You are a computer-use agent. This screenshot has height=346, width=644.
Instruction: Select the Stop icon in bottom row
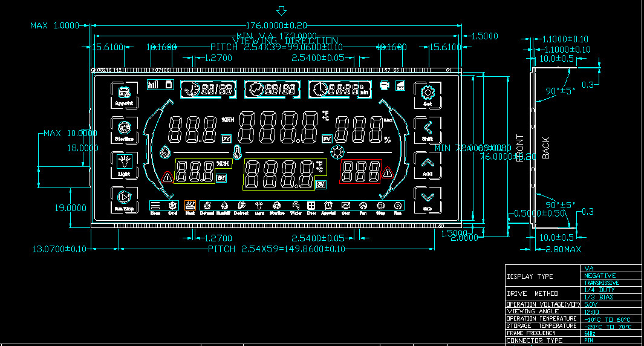[380, 206]
